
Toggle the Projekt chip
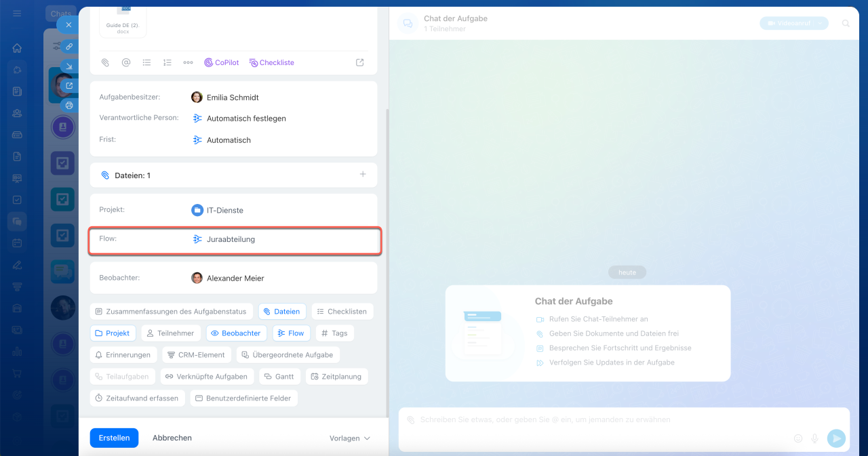[113, 333]
